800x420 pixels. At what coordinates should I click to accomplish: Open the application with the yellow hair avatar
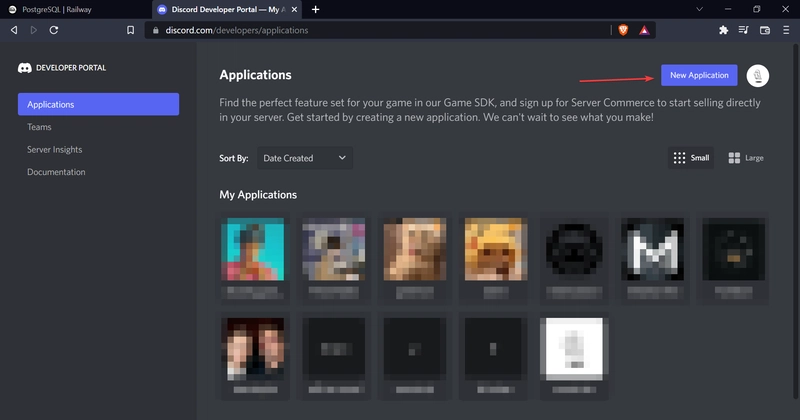click(495, 249)
